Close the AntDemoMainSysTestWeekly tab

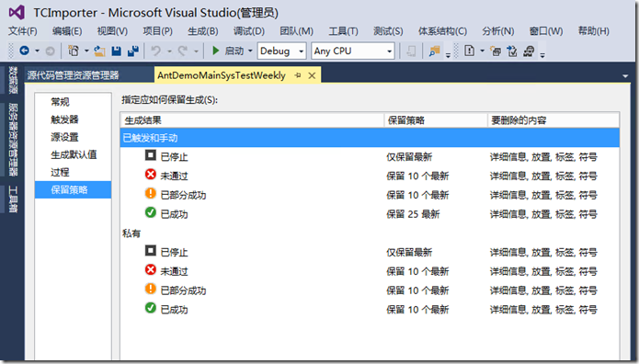(312, 75)
